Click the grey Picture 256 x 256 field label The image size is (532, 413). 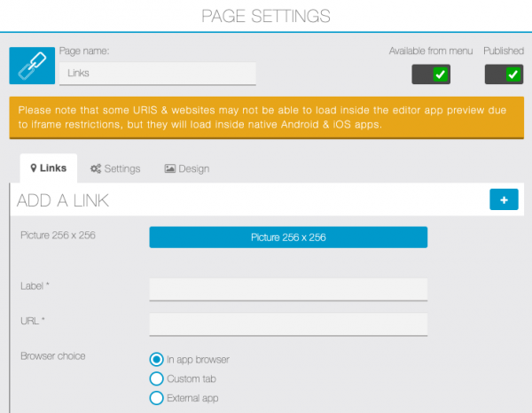[x=57, y=236]
